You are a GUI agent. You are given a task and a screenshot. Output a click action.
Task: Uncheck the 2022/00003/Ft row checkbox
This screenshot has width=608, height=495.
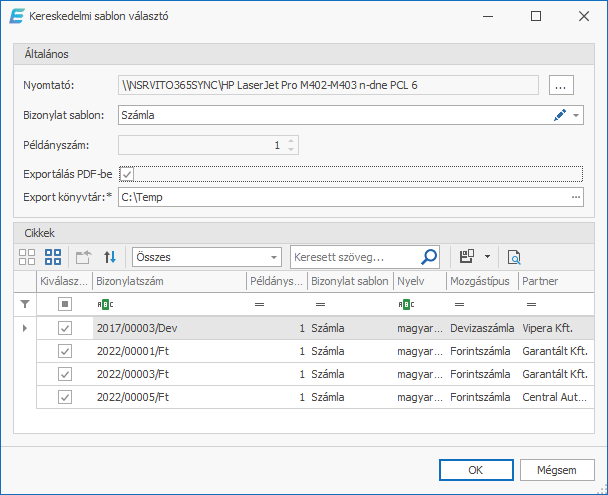(x=65, y=374)
